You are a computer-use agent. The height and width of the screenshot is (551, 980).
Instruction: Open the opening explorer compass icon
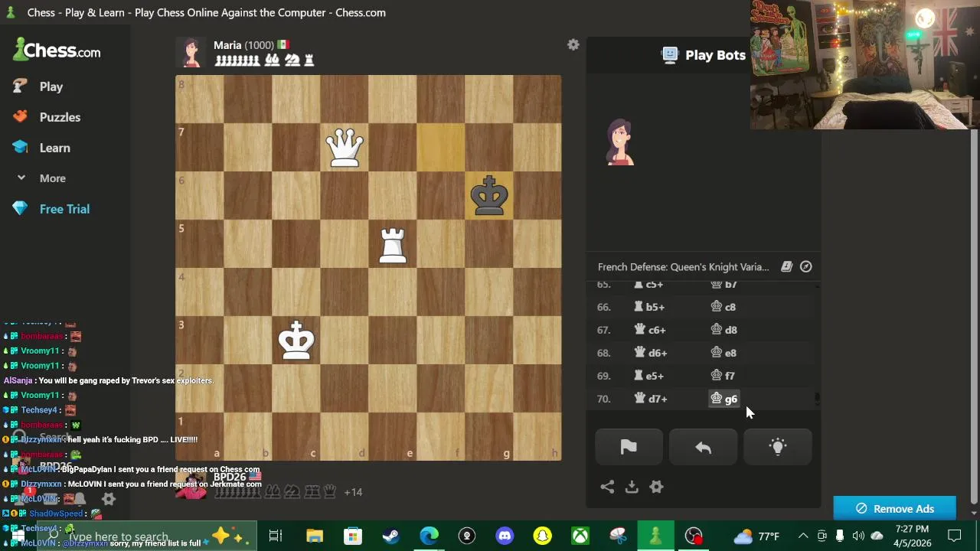[x=806, y=267]
